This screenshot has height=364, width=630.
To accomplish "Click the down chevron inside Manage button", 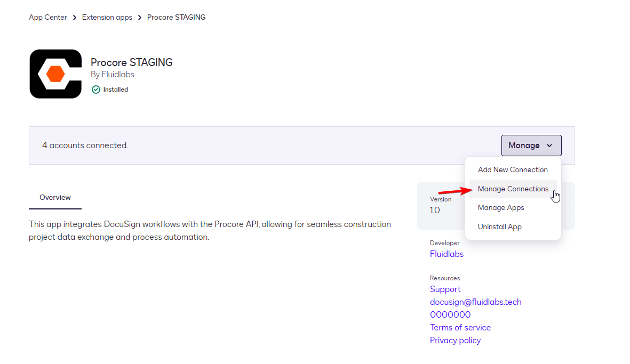I will click(x=549, y=145).
